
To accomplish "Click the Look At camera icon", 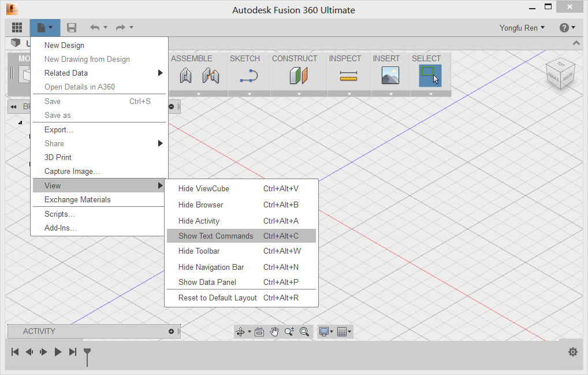I will [259, 332].
